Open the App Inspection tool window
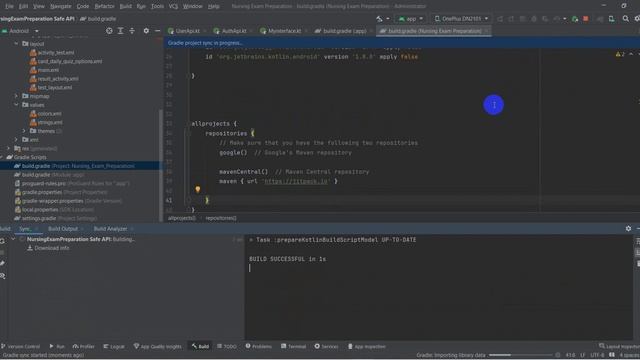Image resolution: width=640 pixels, height=360 pixels. [x=367, y=347]
